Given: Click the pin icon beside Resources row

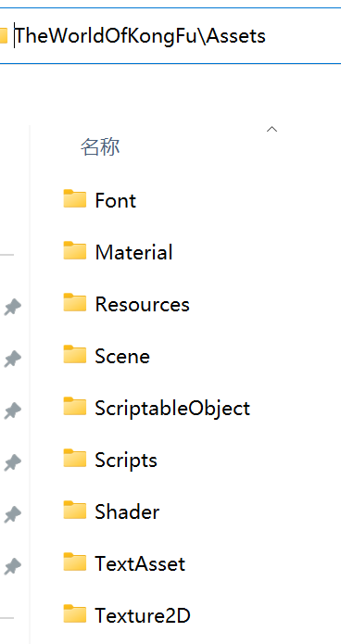Looking at the screenshot, I should tap(12, 308).
